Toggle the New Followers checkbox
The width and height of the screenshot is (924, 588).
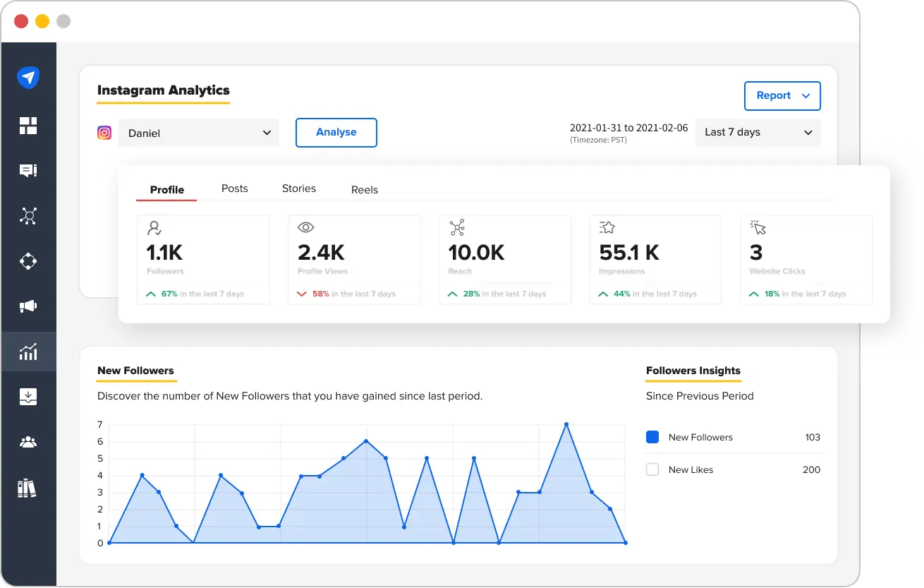tap(652, 437)
